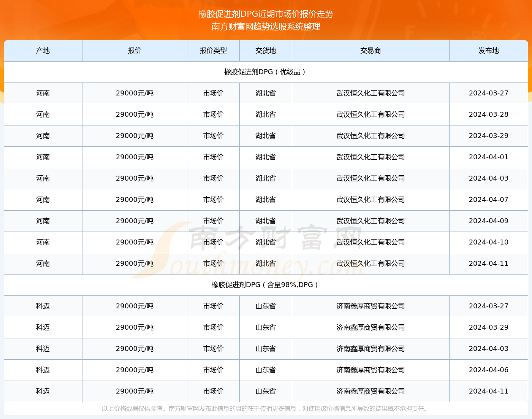Click 29000元/吨 in the 2024-03-28 row

(x=135, y=114)
